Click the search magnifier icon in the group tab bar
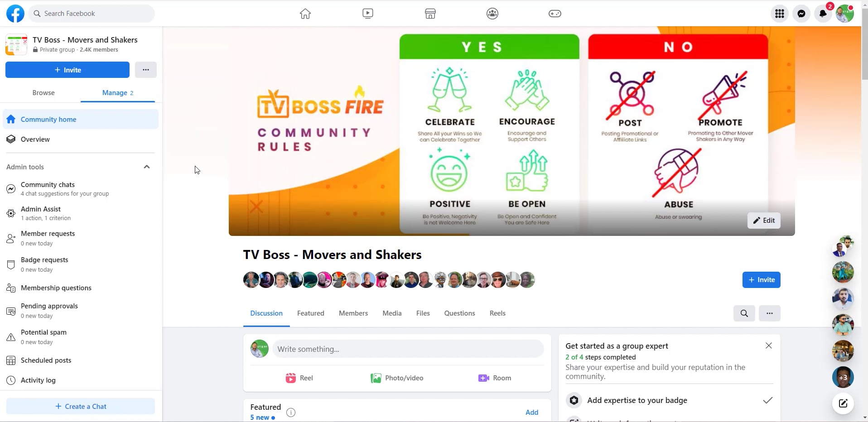The image size is (868, 422). [x=744, y=313]
